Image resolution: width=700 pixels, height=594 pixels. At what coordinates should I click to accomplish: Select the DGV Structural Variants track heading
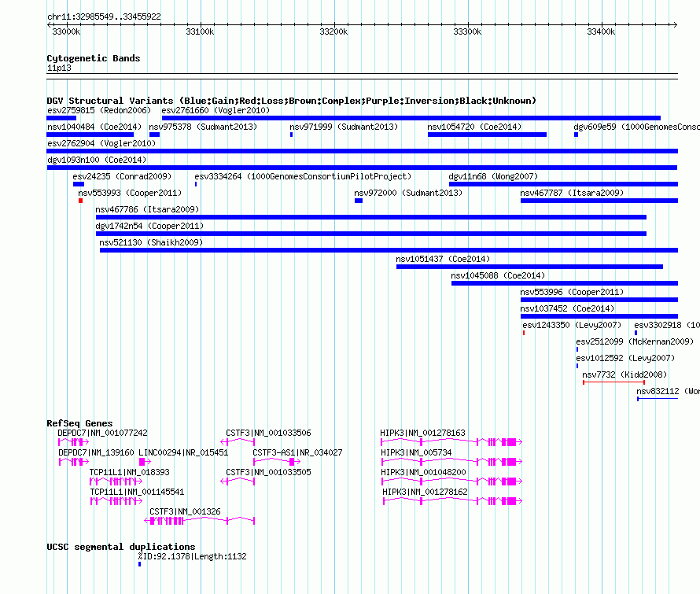coord(292,101)
